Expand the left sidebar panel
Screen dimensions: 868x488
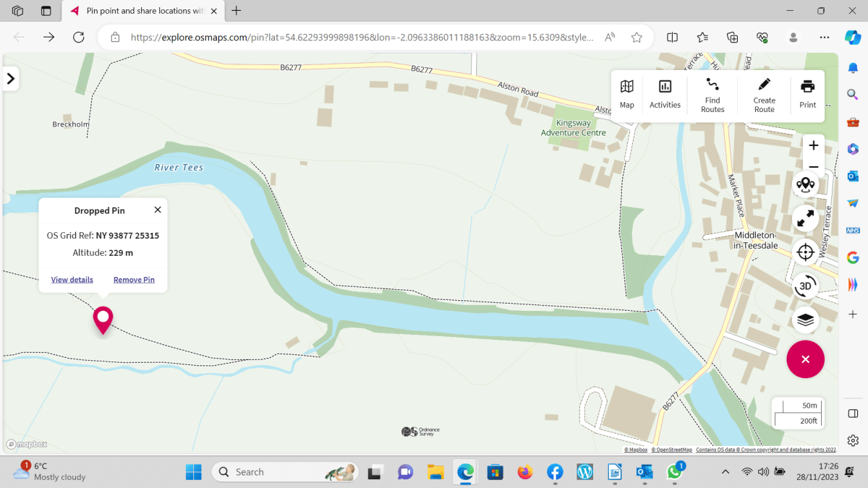[x=11, y=79]
